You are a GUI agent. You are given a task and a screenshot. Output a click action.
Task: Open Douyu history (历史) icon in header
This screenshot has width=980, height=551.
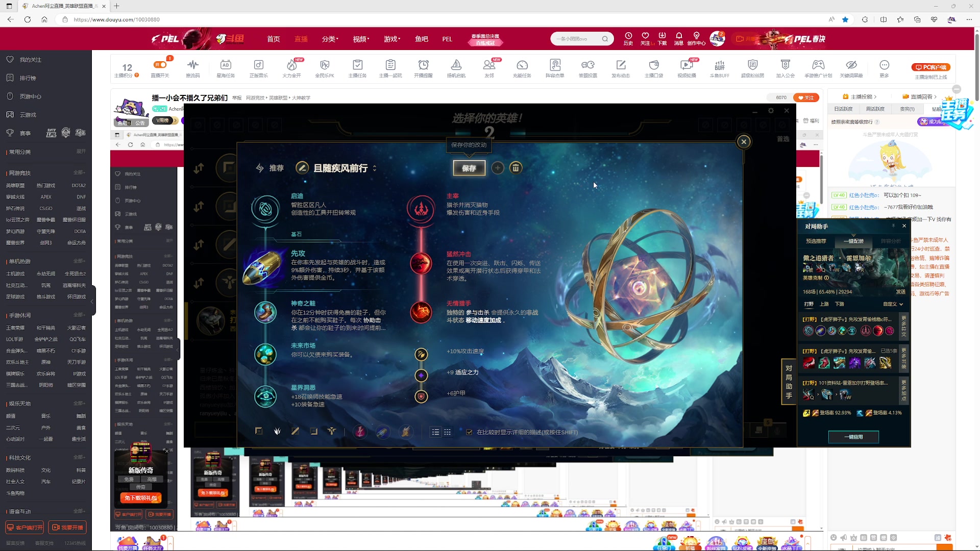[x=628, y=39]
